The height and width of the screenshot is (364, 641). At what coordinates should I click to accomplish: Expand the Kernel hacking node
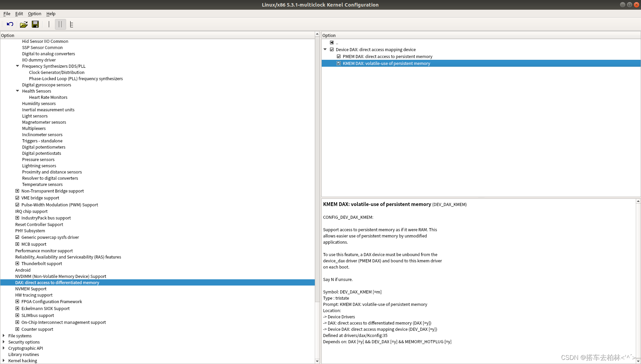(3, 361)
